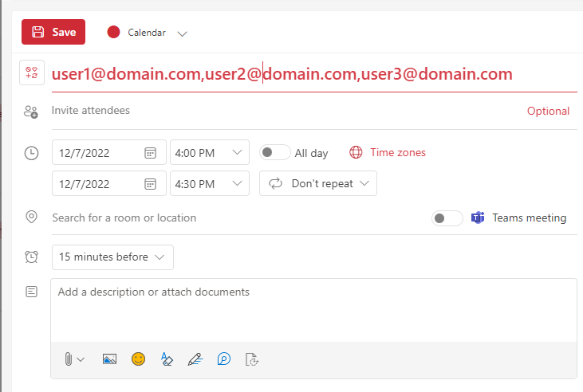Click the Add a description text area
Screen dimensions: 583x392
click(x=313, y=310)
